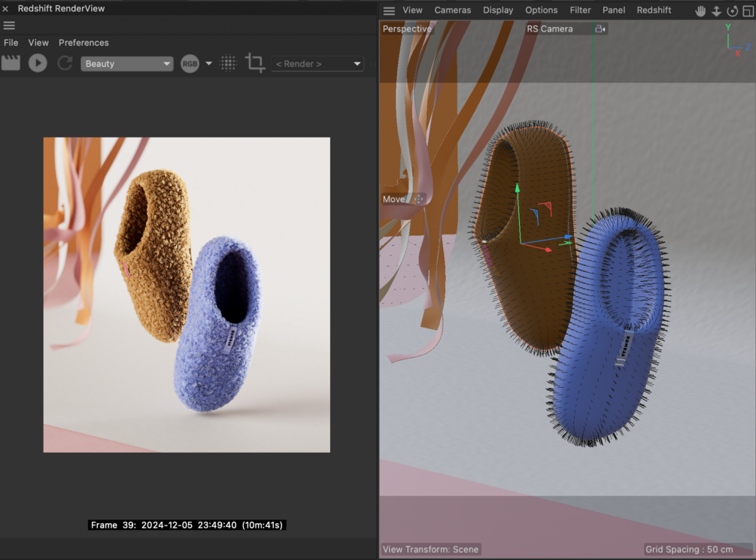
Task: Open the Beauty AOV dropdown
Action: pos(126,64)
